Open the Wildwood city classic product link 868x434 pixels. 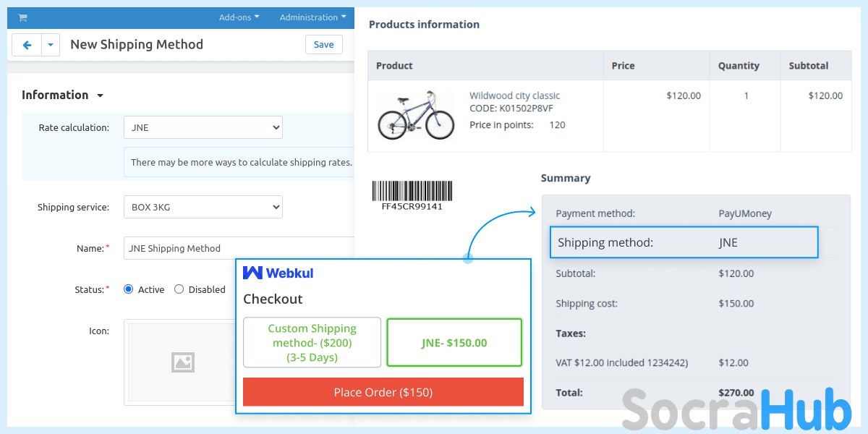(x=514, y=95)
